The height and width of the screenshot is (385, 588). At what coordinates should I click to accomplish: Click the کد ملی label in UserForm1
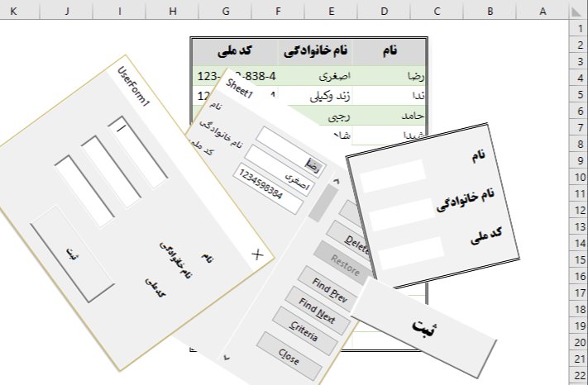pyautogui.click(x=155, y=288)
